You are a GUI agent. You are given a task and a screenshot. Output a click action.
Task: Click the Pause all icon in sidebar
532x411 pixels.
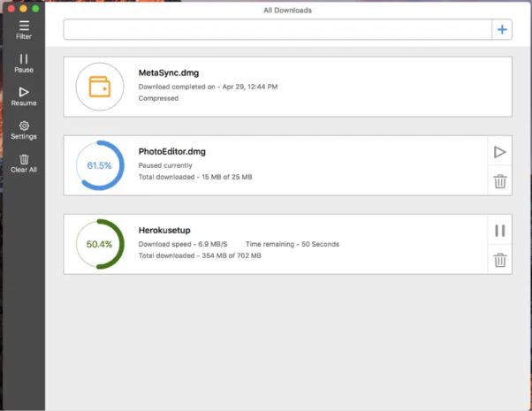[x=24, y=63]
